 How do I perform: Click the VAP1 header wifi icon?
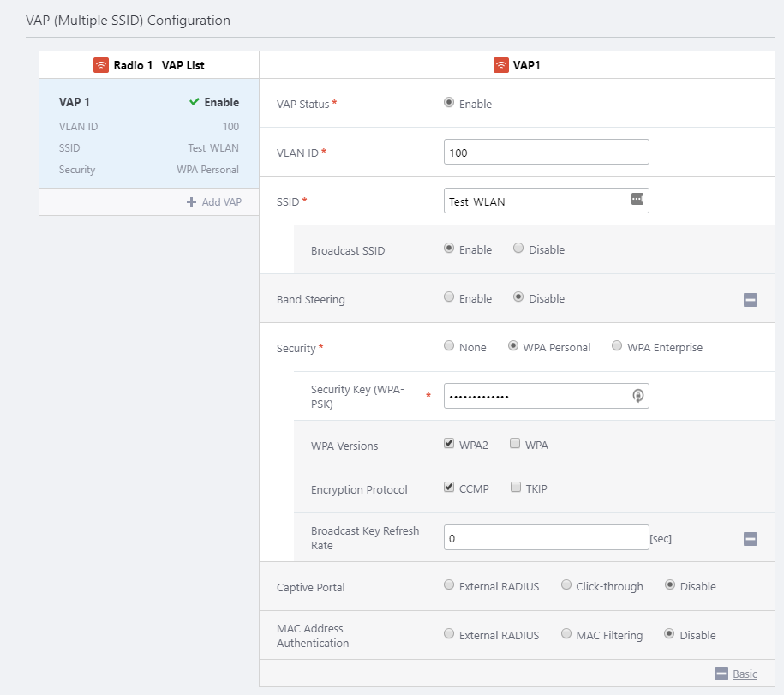point(501,65)
